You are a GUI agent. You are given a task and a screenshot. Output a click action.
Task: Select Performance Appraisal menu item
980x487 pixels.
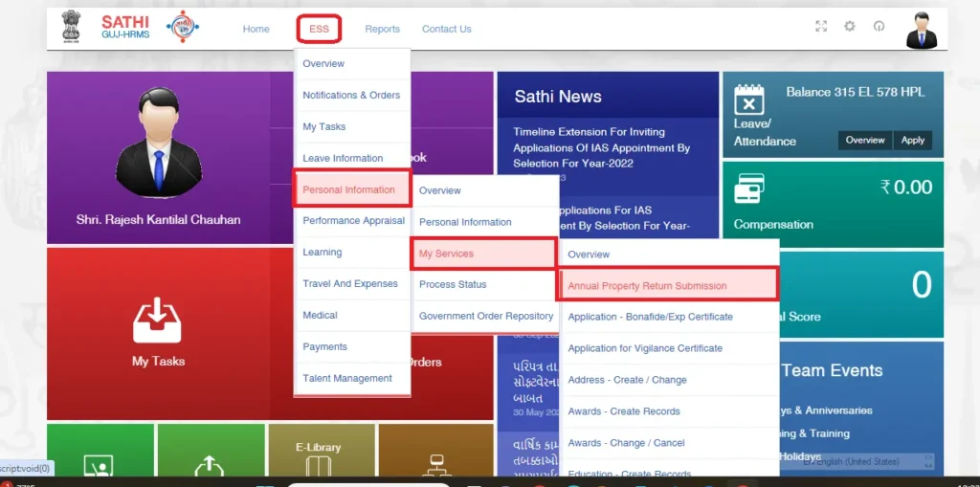coord(352,221)
